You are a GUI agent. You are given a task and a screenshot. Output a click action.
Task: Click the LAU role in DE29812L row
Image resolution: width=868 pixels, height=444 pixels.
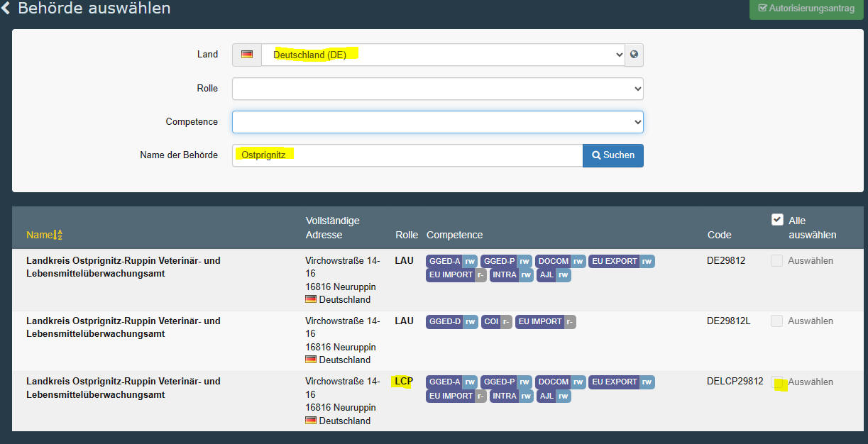click(x=404, y=321)
